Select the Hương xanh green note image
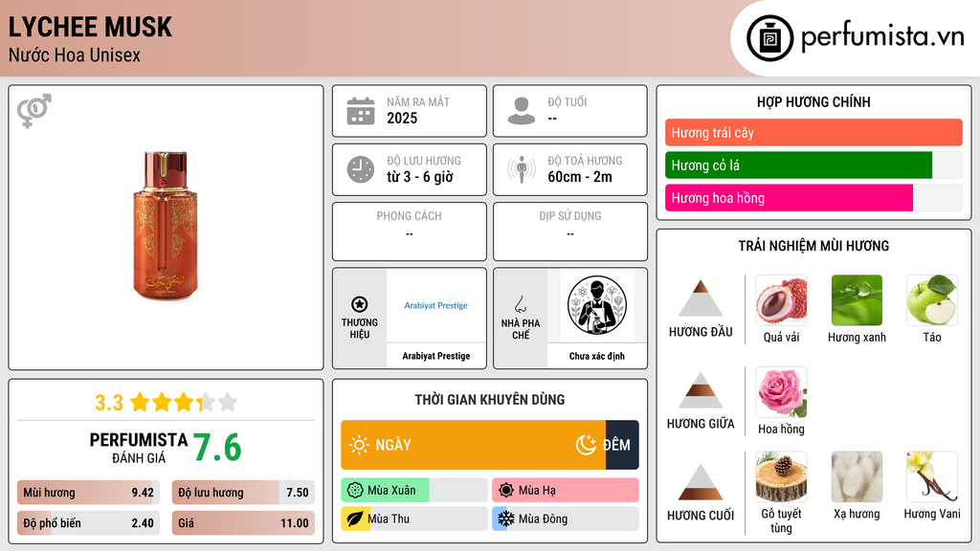The image size is (980, 551). 857,299
